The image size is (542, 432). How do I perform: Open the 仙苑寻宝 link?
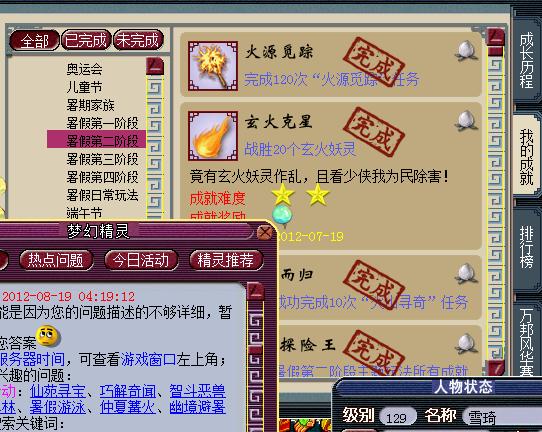58,392
